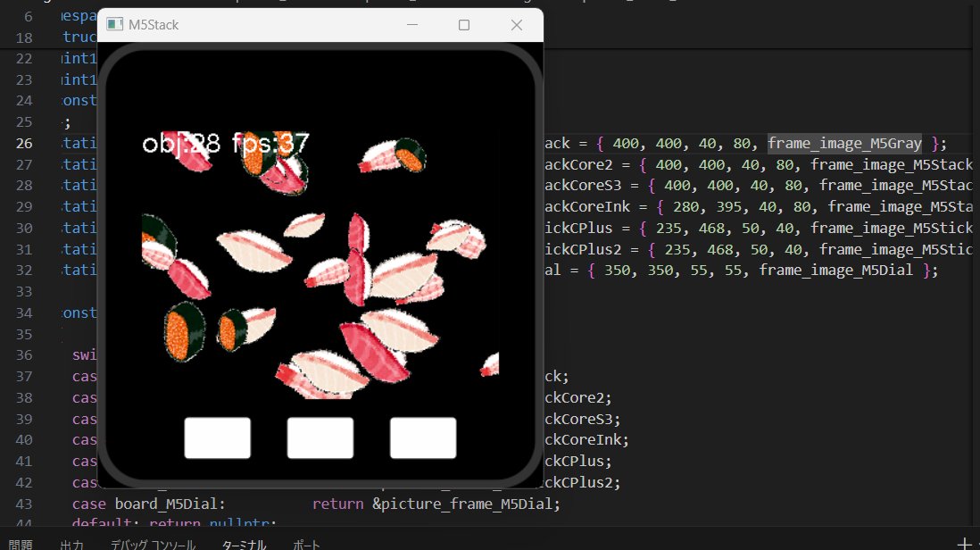The image size is (980, 550).
Task: Click line number 43 in the gutter
Action: click(x=24, y=504)
